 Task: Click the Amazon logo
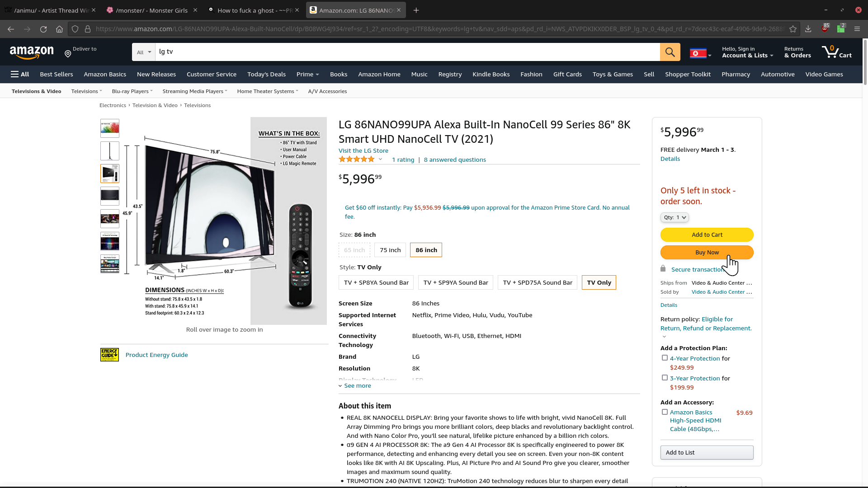coord(32,52)
